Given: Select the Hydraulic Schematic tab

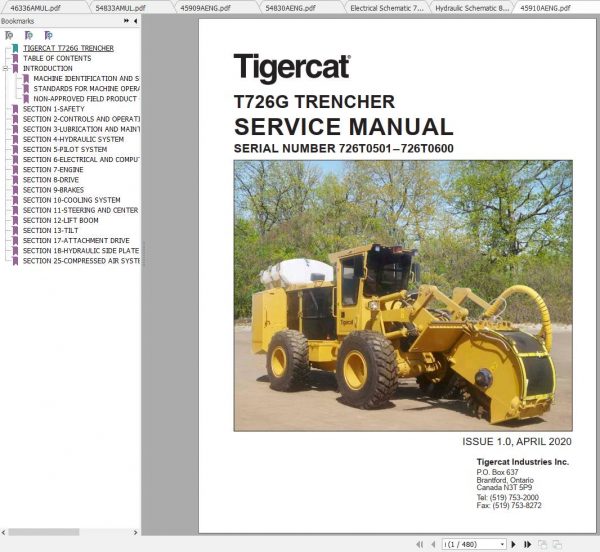Looking at the screenshot, I should click(x=472, y=8).
